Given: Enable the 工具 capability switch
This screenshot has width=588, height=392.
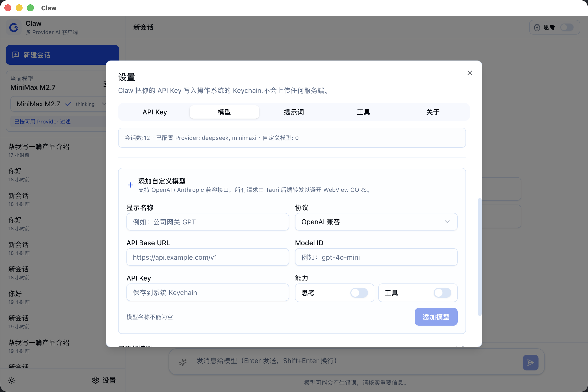Looking at the screenshot, I should 442,293.
